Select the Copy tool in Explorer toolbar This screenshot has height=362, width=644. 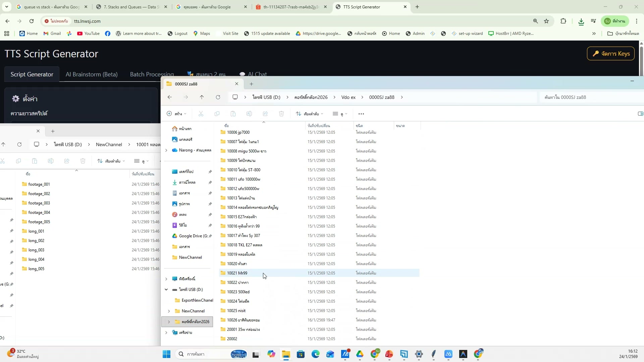point(217,114)
